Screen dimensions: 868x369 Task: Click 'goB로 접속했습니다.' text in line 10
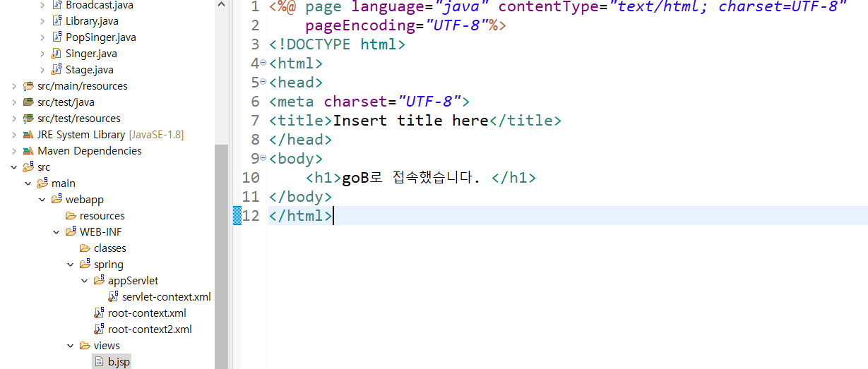tap(411, 178)
